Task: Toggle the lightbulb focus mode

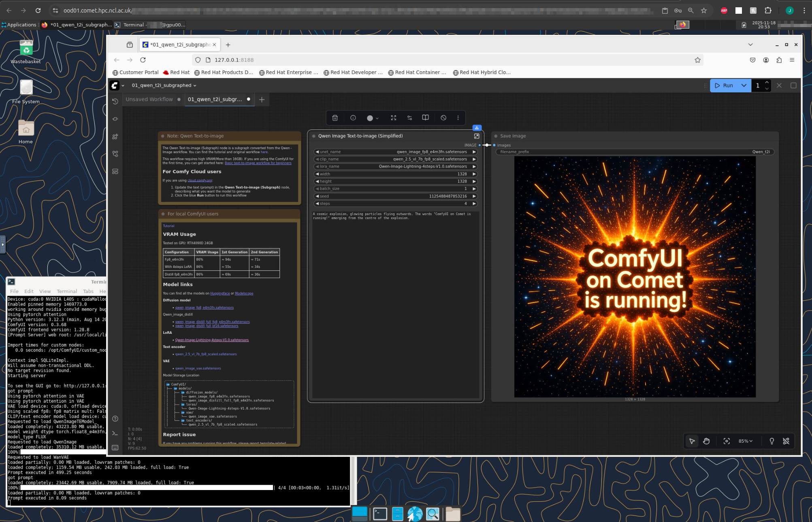Action: click(772, 441)
